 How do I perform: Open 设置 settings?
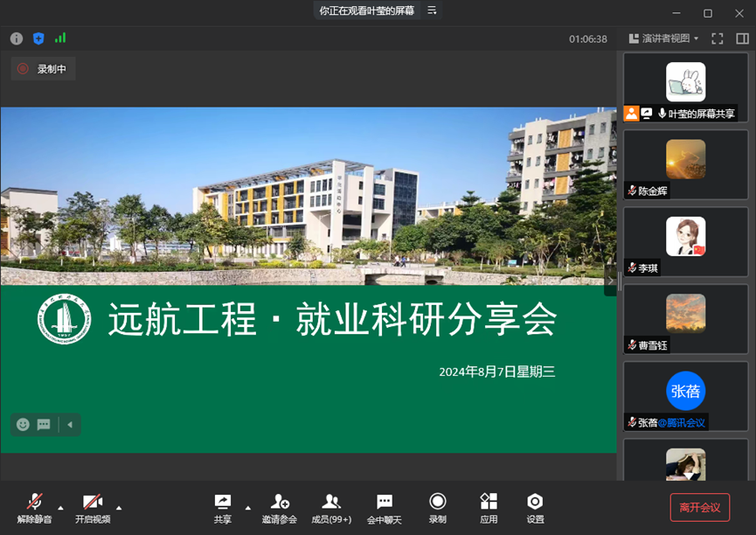pyautogui.click(x=535, y=508)
